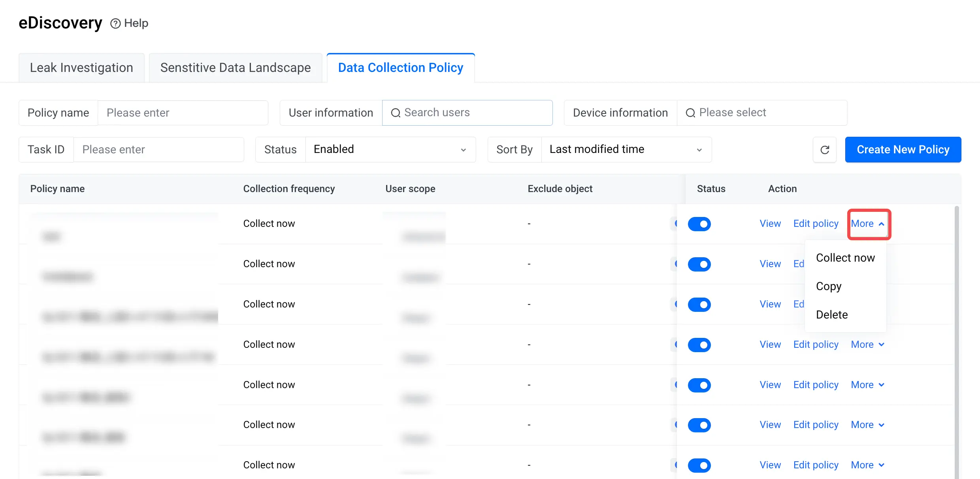Screen dimensions: 980x479
Task: Toggle the first policy's status switch
Action: pos(699,224)
